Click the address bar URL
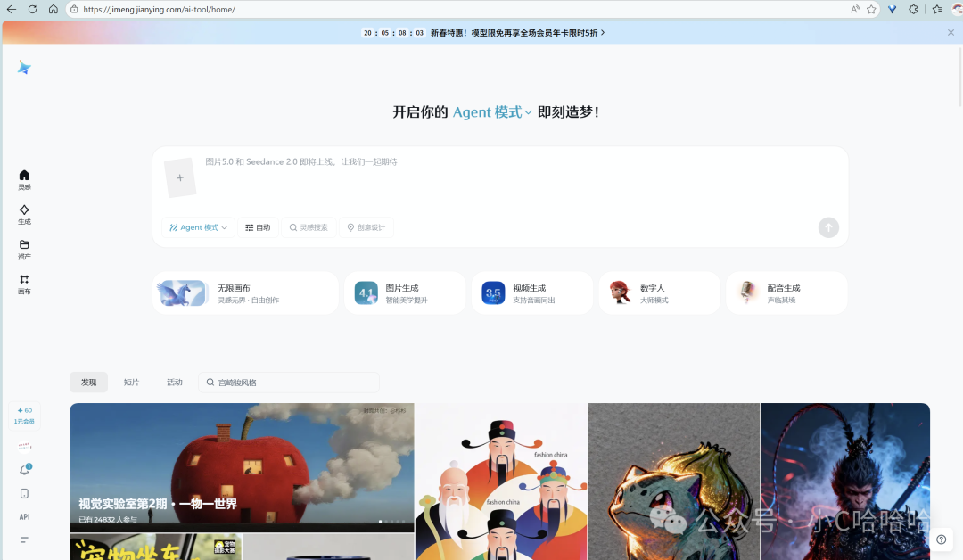This screenshot has width=963, height=560. [x=159, y=9]
